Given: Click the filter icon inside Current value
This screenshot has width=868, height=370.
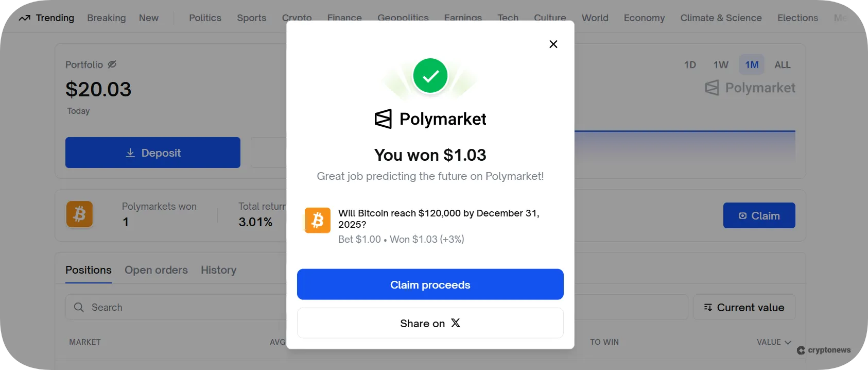Looking at the screenshot, I should coord(708,307).
